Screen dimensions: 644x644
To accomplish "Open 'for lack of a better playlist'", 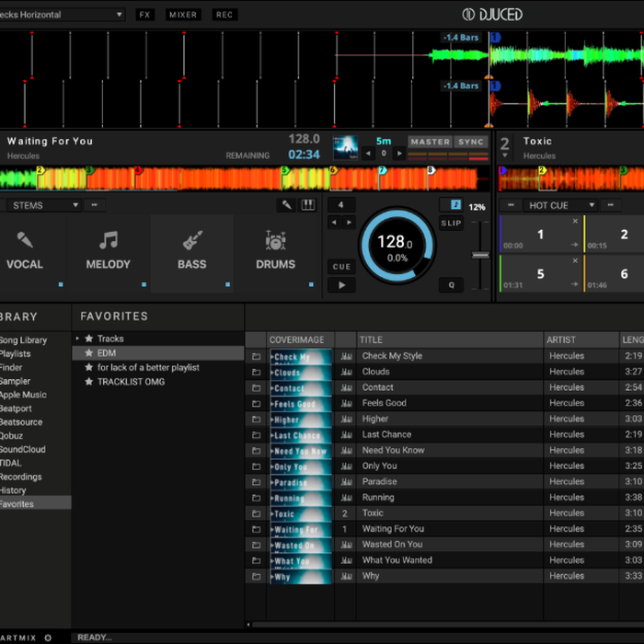I will click(x=148, y=367).
